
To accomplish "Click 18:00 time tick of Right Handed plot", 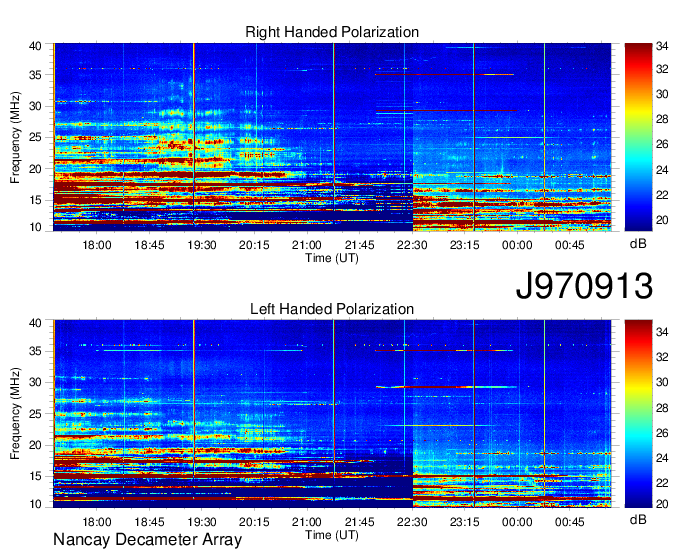I will [x=97, y=245].
